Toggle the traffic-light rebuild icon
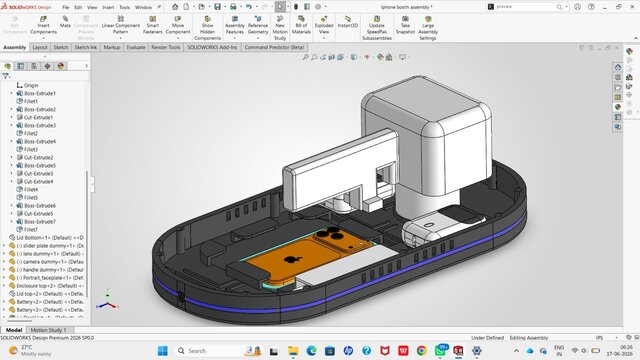 pyautogui.click(x=296, y=7)
